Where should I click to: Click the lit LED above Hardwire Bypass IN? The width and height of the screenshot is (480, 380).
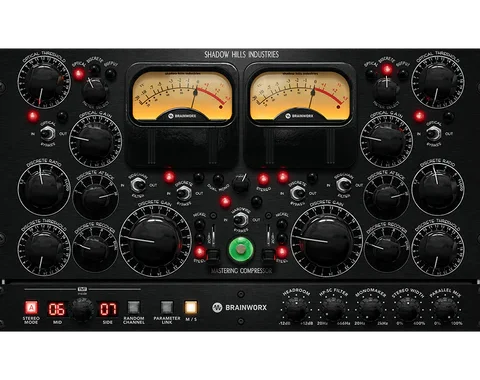point(226,201)
